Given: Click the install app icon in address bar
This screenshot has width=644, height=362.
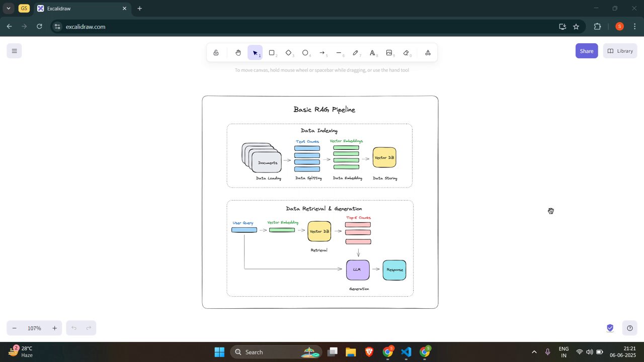Looking at the screenshot, I should [x=562, y=27].
